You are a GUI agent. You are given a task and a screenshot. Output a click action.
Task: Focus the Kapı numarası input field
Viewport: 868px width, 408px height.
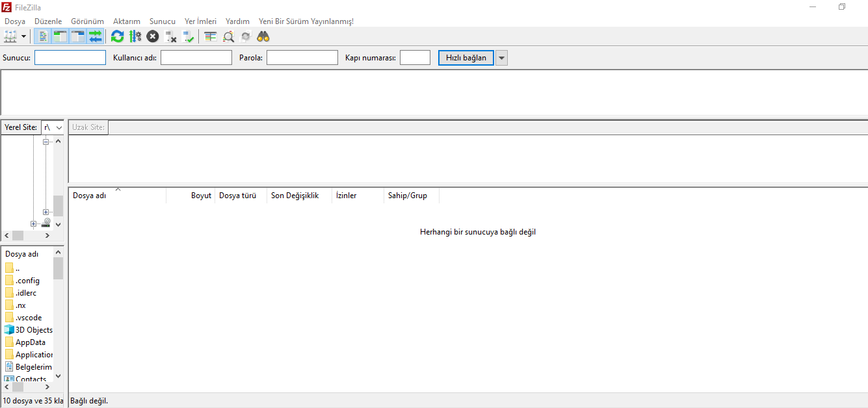(x=415, y=58)
